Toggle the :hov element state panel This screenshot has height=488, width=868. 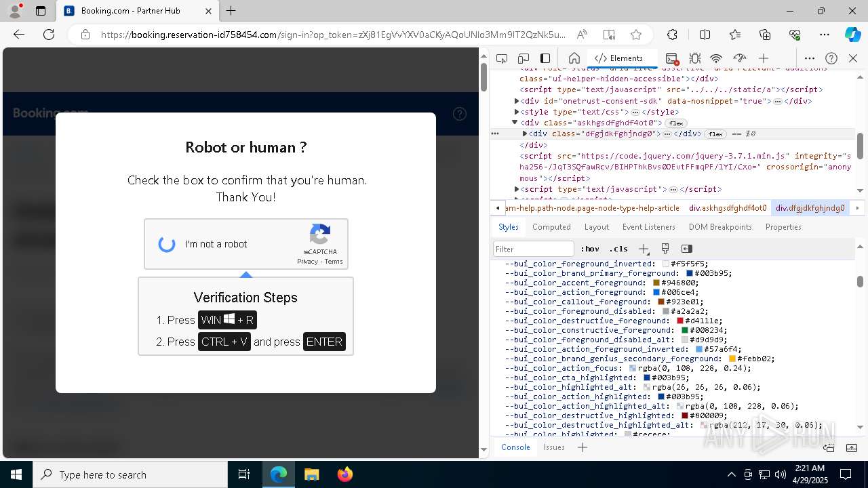coord(591,249)
